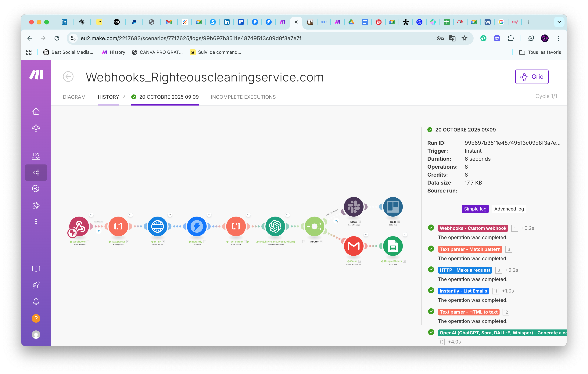Expand the browser tab list chevron
Image resolution: width=588 pixels, height=374 pixels.
(559, 22)
